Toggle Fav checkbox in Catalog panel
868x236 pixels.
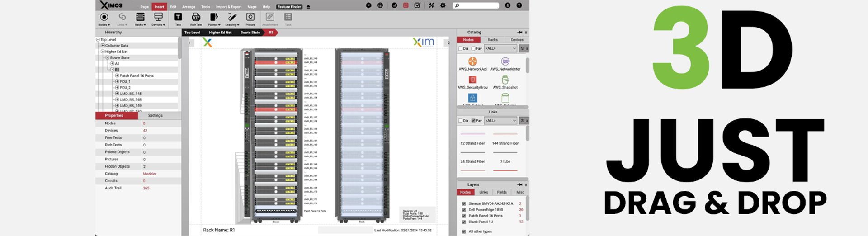pyautogui.click(x=473, y=48)
